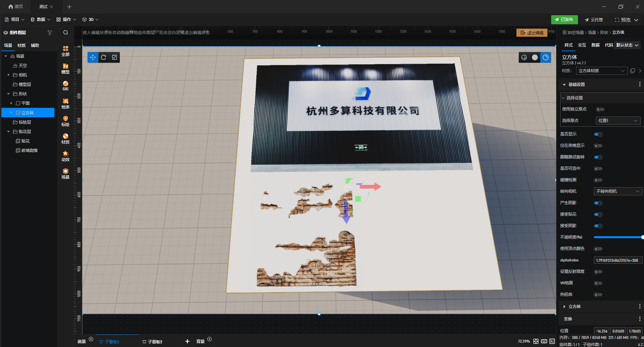Image resolution: width=644 pixels, height=347 pixels.
Task: Add background layer with 背景 plus icon
Action: pyautogui.click(x=210, y=339)
